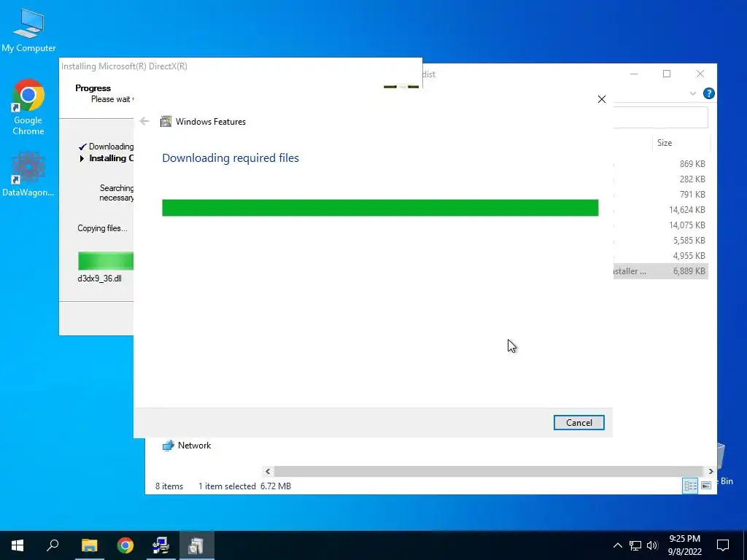Click the Explorer scroll left arrow
Screen dimensions: 747x560
point(268,471)
